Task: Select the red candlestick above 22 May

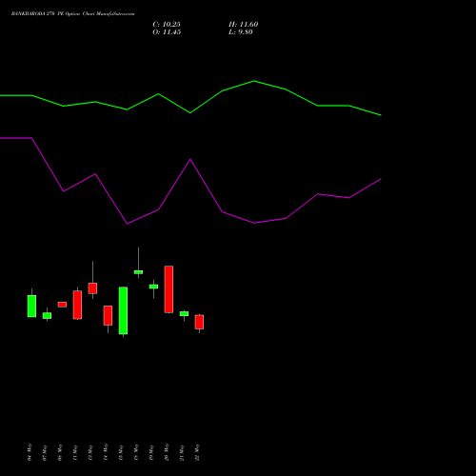Action: (x=199, y=322)
